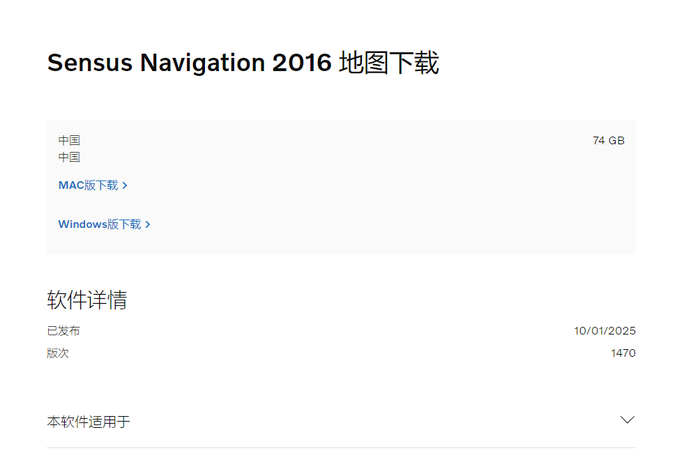Click the down chevron icon beside 本软件适用于
Viewport: 700px width, 453px height.
pos(627,420)
